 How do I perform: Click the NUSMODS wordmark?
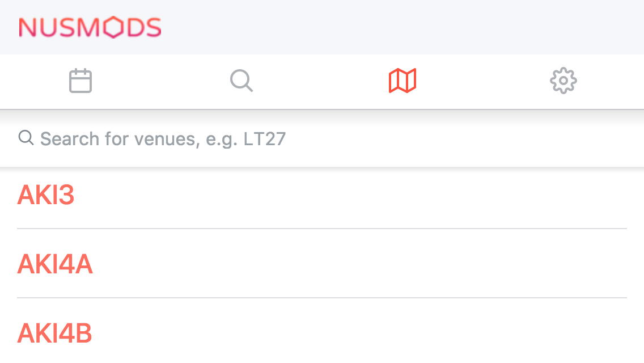[x=90, y=26]
